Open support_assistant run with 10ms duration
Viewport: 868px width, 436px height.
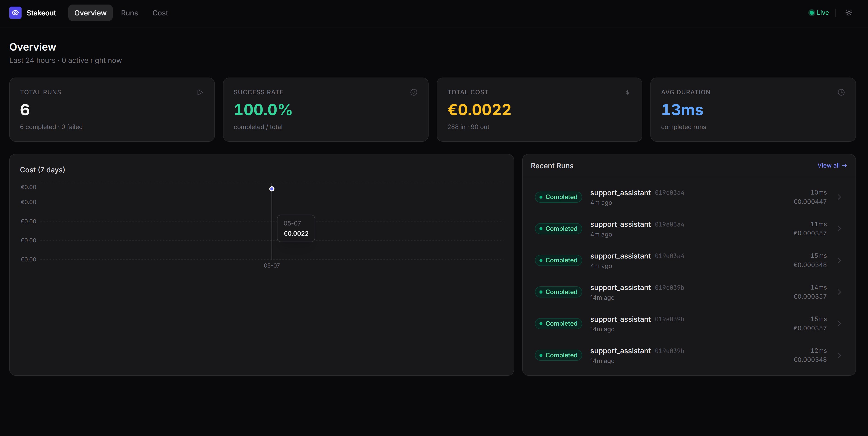click(689, 197)
